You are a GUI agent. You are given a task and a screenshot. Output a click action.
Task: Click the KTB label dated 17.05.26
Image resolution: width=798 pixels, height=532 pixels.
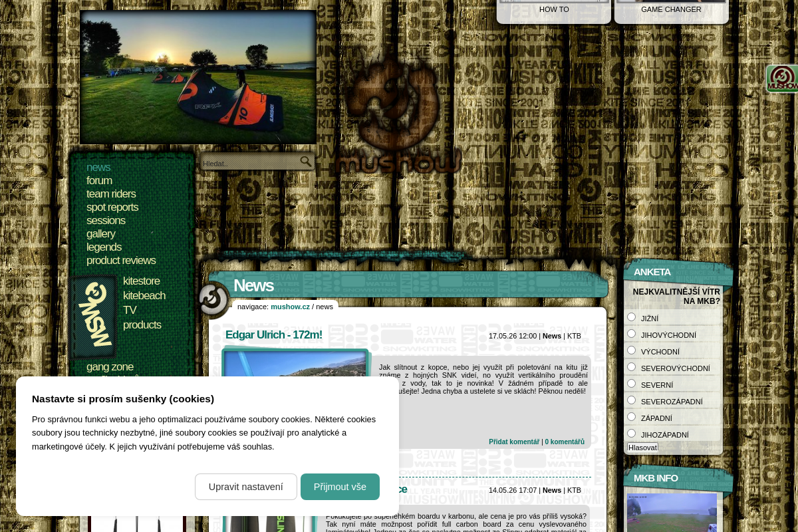[574, 336]
